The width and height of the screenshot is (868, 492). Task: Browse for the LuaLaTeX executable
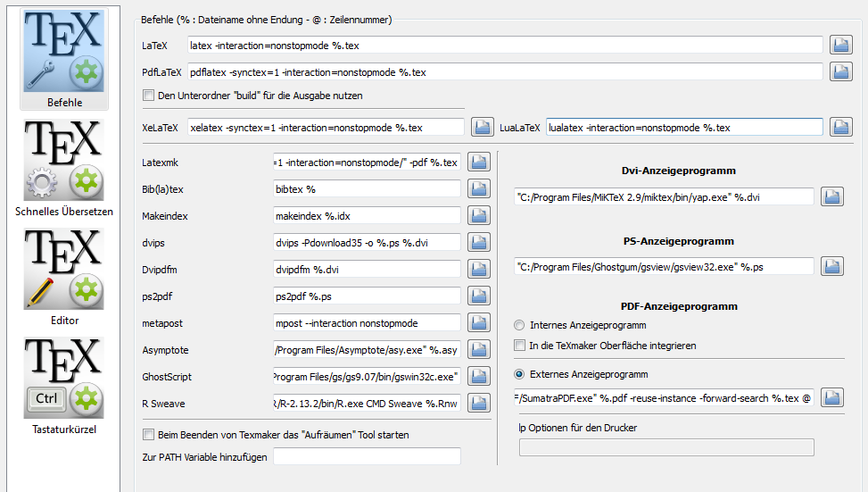[840, 128]
